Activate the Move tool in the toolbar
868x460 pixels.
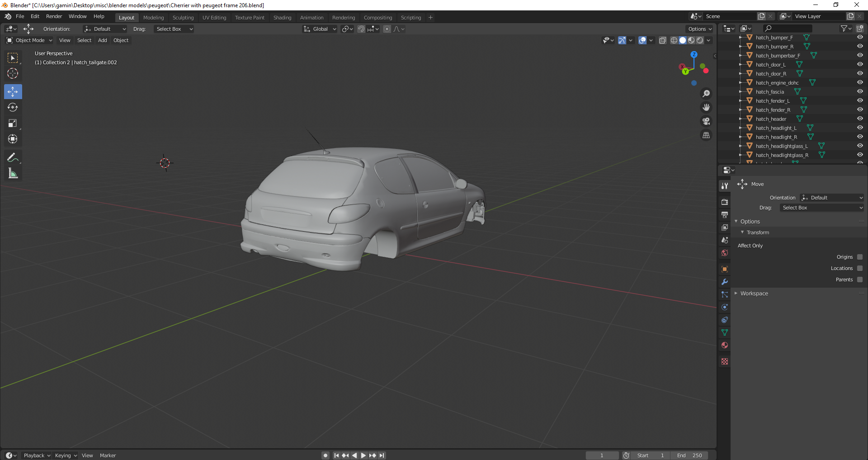[13, 92]
